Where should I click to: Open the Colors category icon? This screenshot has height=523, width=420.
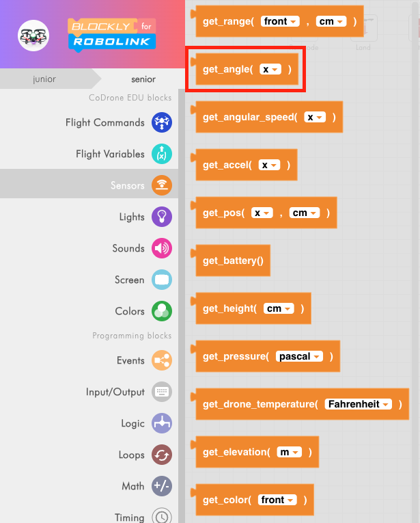pyautogui.click(x=162, y=311)
